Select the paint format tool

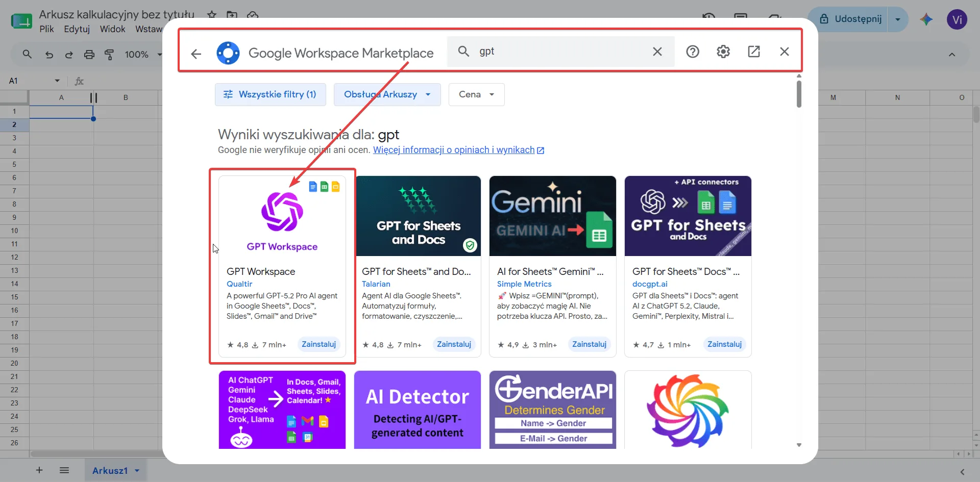point(109,54)
